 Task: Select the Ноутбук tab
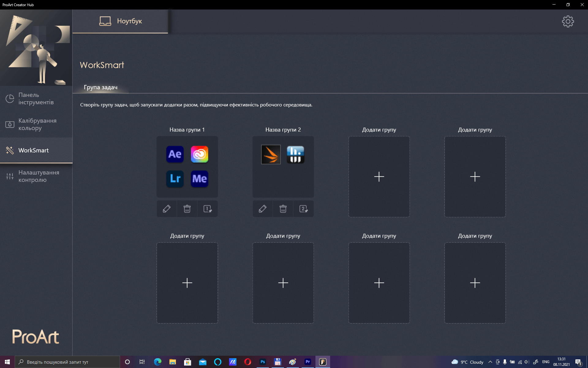tap(120, 21)
